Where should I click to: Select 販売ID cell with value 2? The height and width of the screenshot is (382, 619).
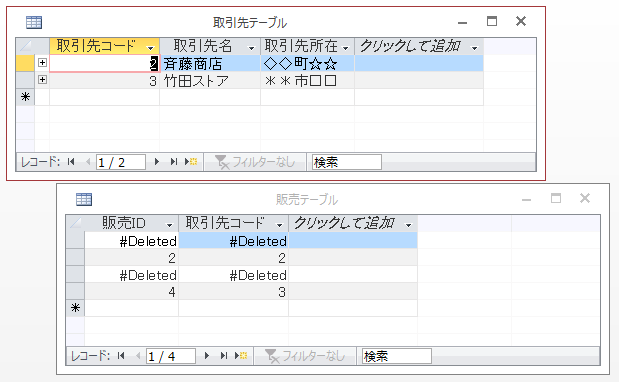[x=131, y=258]
